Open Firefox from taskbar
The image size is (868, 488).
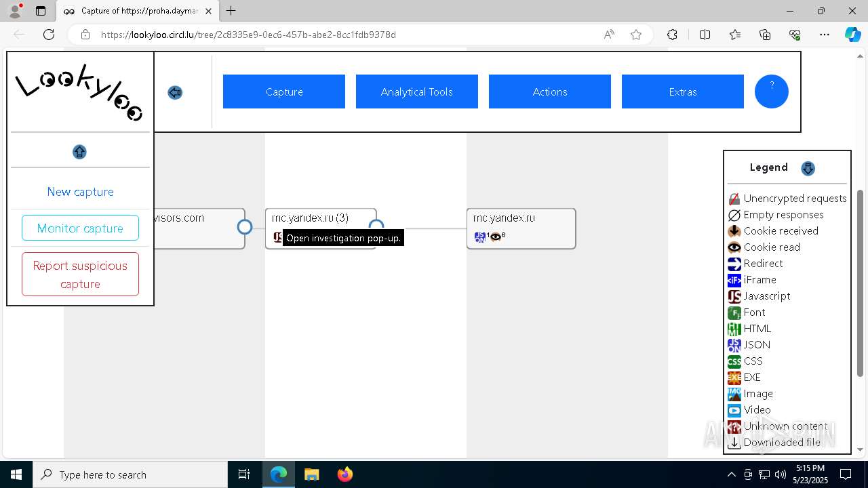click(x=344, y=474)
